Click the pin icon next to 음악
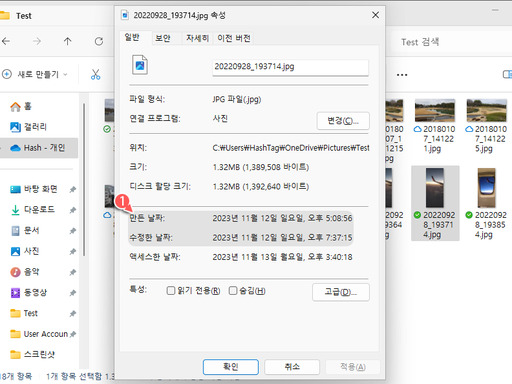Image resolution: width=512 pixels, height=384 pixels. pyautogui.click(x=73, y=272)
